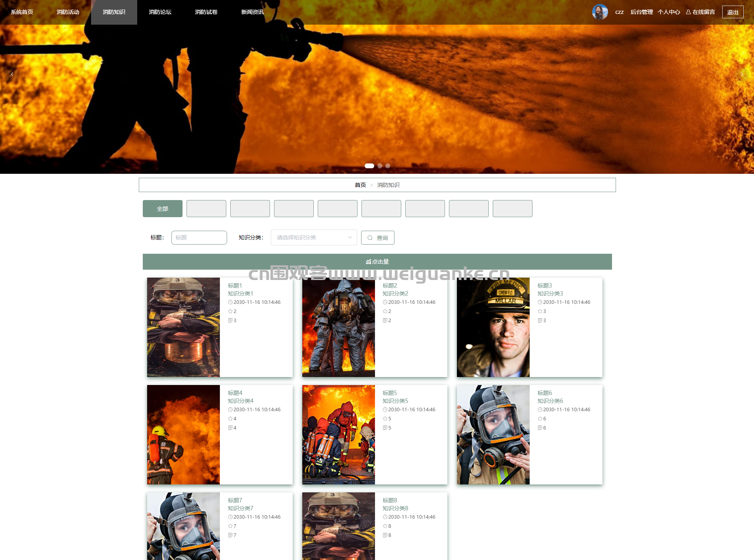Click the star icon on 标题4 card
The width and height of the screenshot is (754, 560).
click(x=230, y=419)
